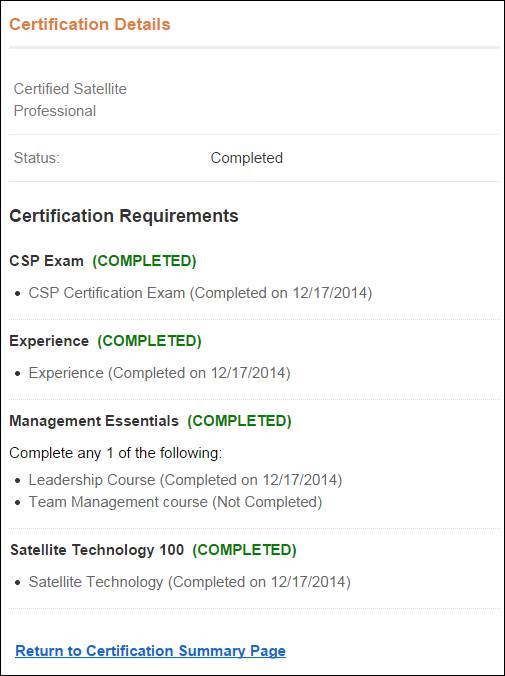
Task: Click the COMPLETED label beside Management Essentials
Action: tap(239, 421)
